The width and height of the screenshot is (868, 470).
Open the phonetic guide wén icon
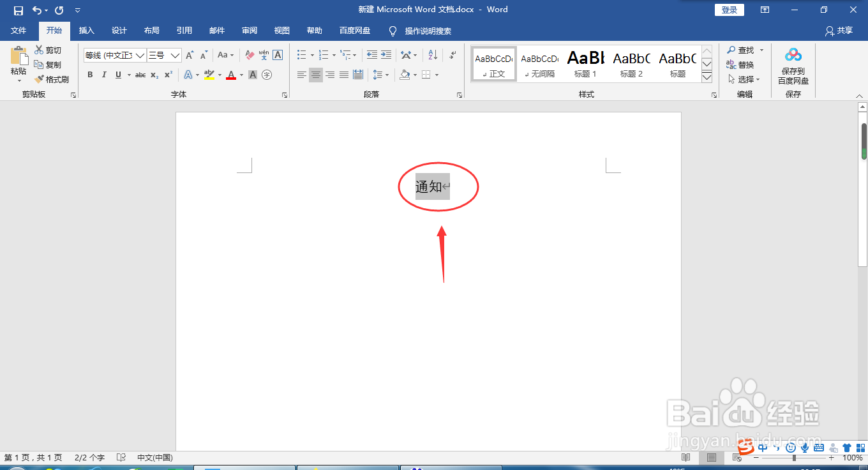pyautogui.click(x=264, y=56)
